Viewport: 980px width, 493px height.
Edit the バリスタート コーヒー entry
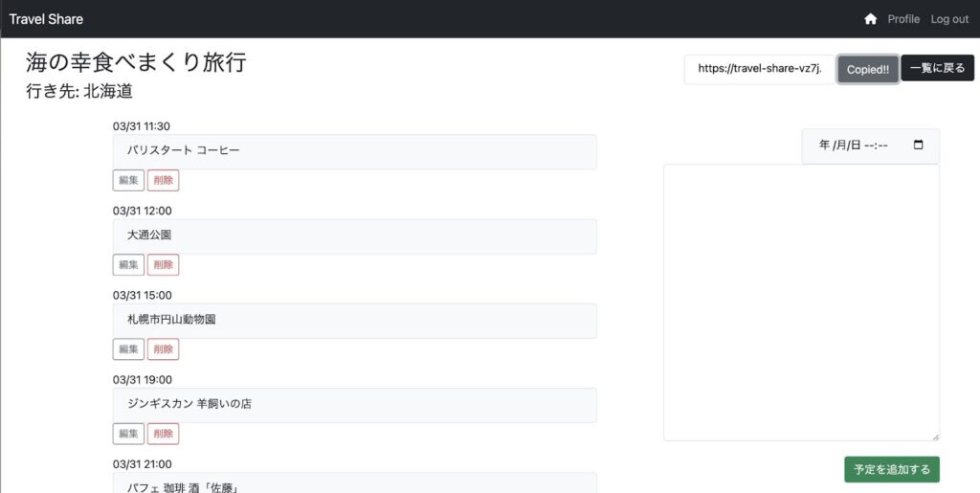click(128, 180)
